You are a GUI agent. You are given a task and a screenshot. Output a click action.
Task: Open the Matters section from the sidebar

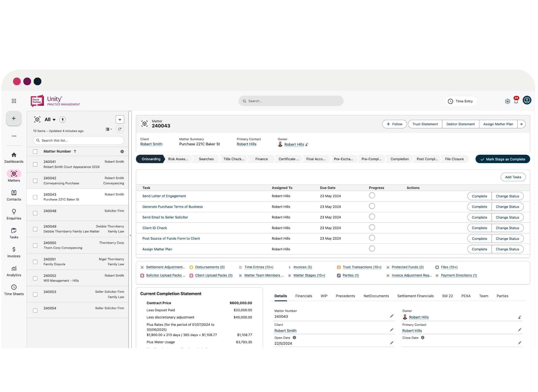(x=14, y=176)
